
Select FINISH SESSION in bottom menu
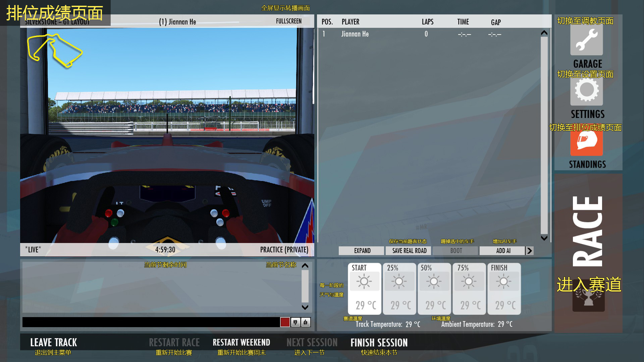coord(379,343)
